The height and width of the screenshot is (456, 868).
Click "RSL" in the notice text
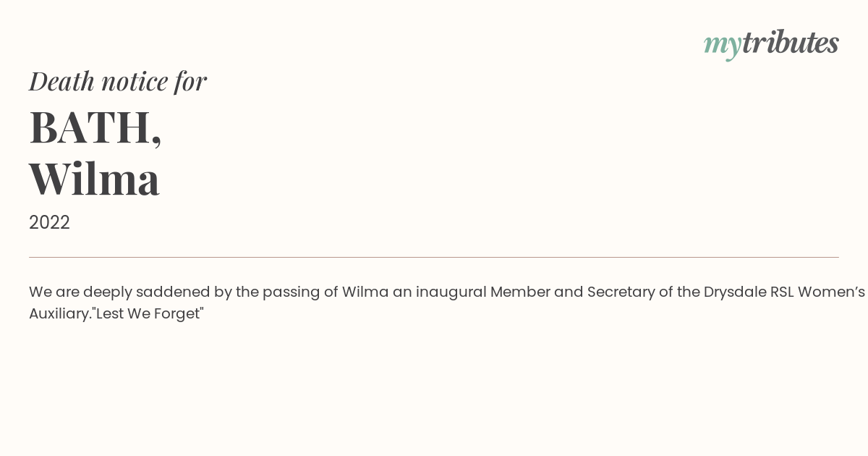tap(782, 292)
